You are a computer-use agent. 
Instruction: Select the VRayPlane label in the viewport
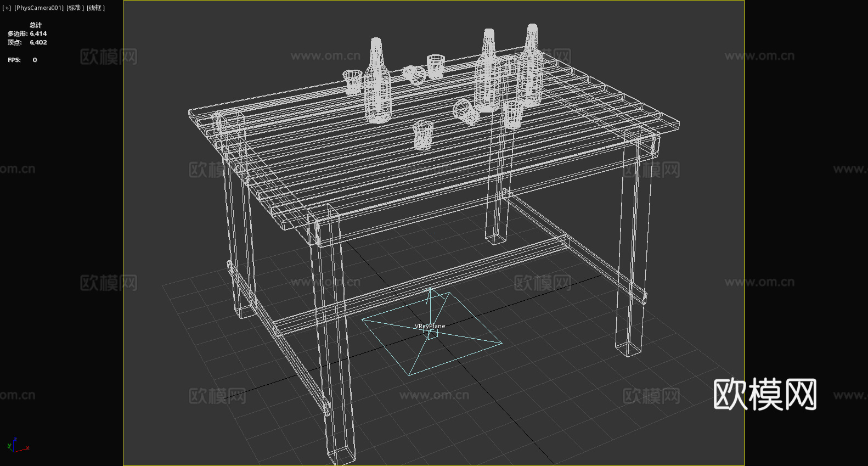[x=430, y=326]
